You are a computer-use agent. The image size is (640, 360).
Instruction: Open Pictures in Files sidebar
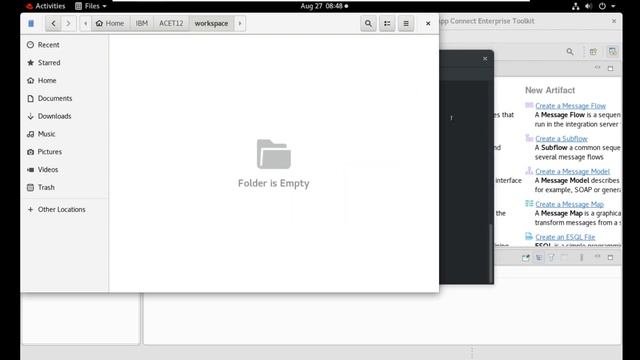click(x=65, y=152)
